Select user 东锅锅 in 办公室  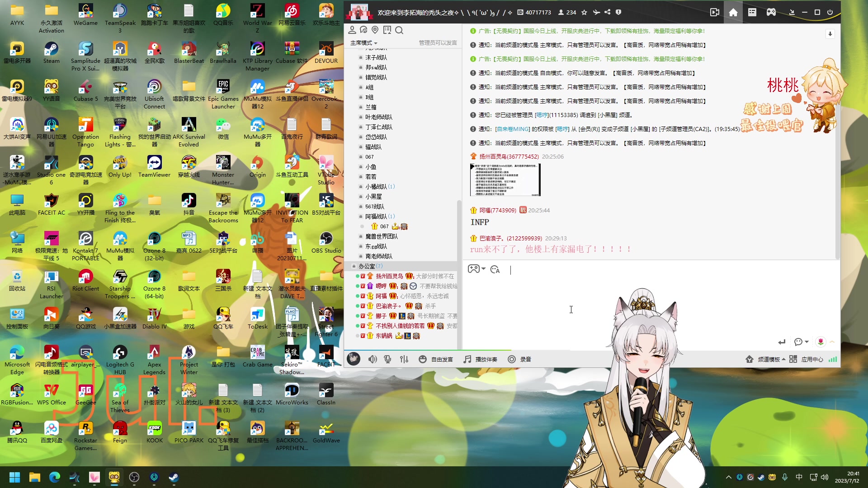point(384,336)
